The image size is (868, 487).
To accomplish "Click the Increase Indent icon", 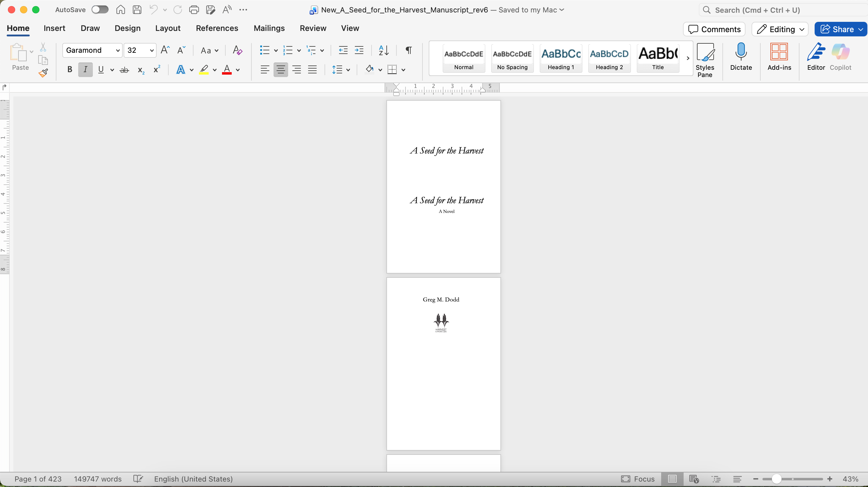I will [359, 51].
